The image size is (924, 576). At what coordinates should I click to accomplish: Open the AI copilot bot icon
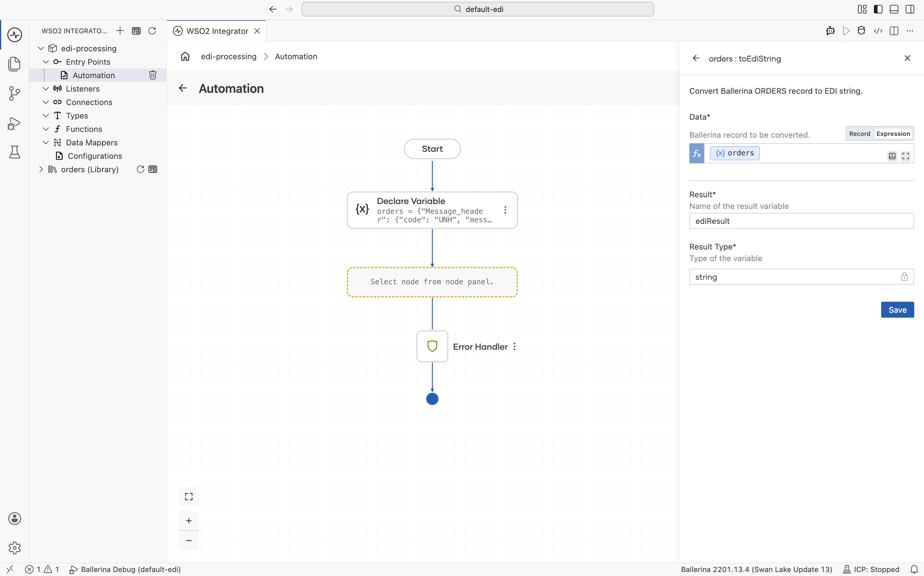tap(830, 31)
